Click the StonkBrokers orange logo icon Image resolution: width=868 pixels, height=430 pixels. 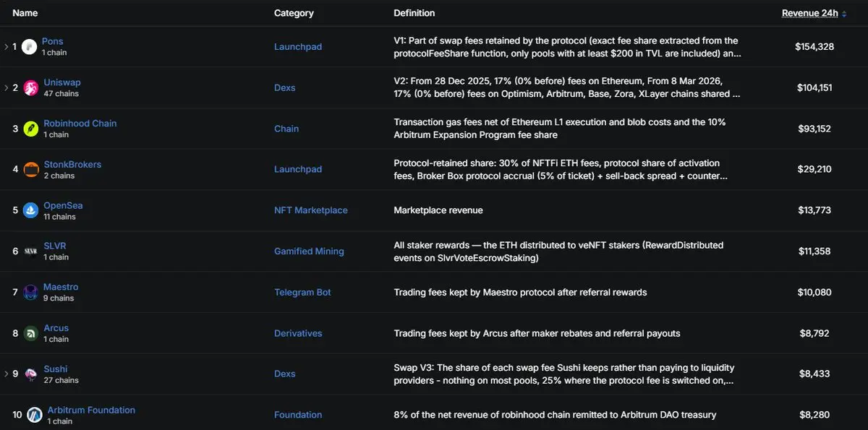click(31, 170)
